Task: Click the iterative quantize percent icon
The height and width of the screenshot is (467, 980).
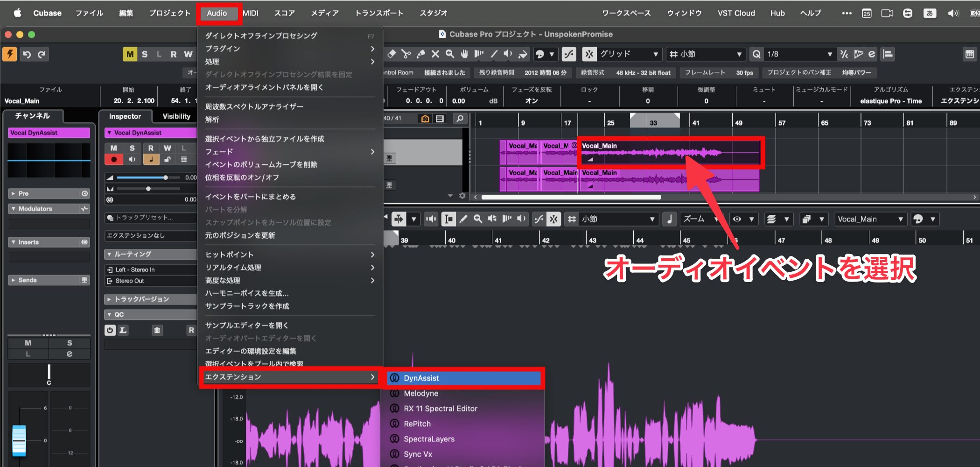Action: [x=844, y=54]
